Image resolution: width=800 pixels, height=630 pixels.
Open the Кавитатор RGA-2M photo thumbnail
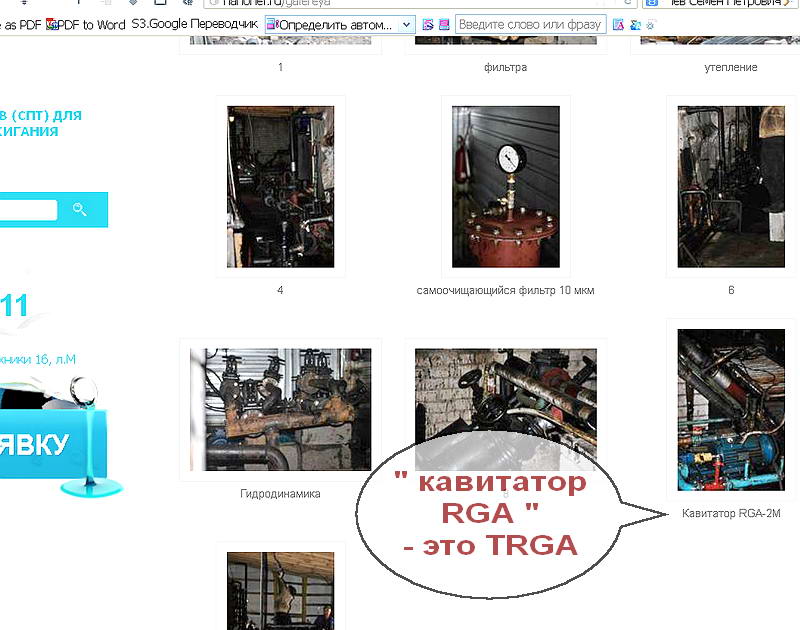(x=731, y=410)
